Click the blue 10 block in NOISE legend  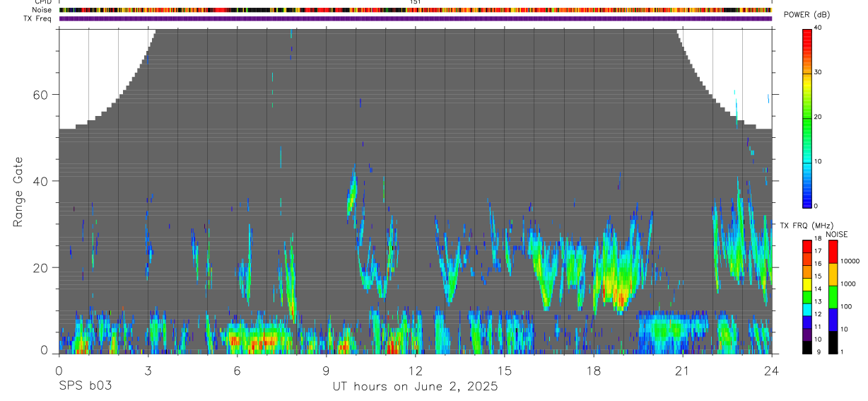[833, 320]
